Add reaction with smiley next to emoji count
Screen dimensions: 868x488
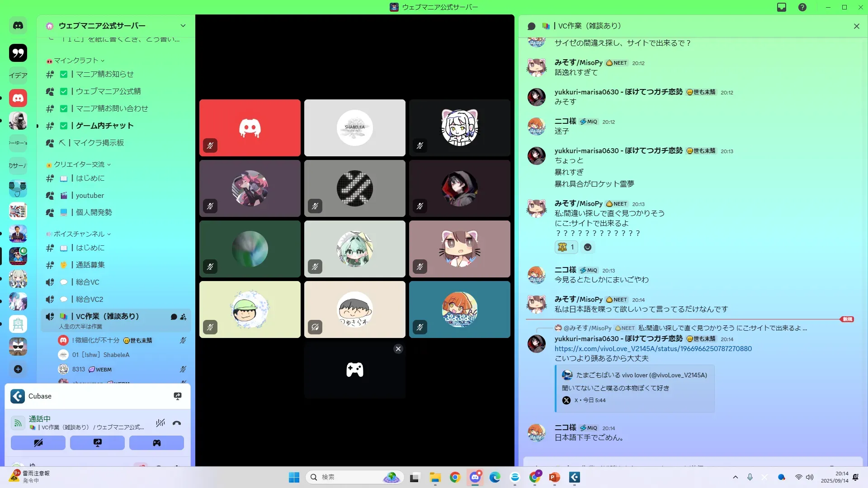(x=587, y=247)
